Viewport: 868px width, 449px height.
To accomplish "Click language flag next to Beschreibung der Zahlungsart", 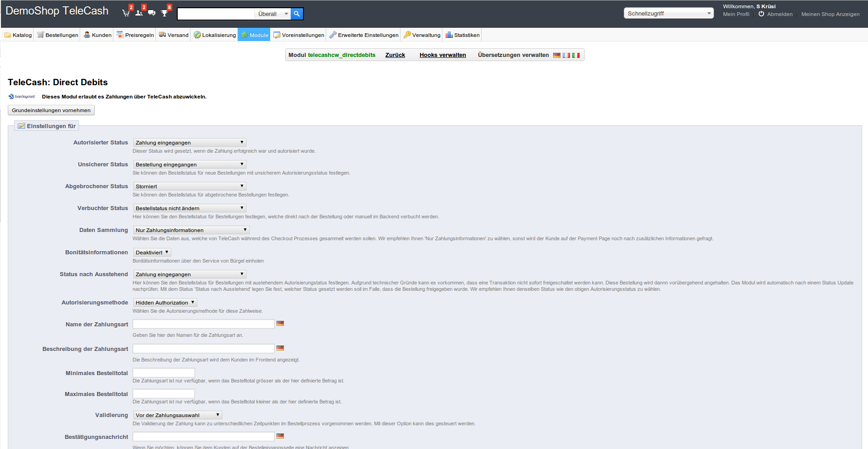I will tap(280, 348).
